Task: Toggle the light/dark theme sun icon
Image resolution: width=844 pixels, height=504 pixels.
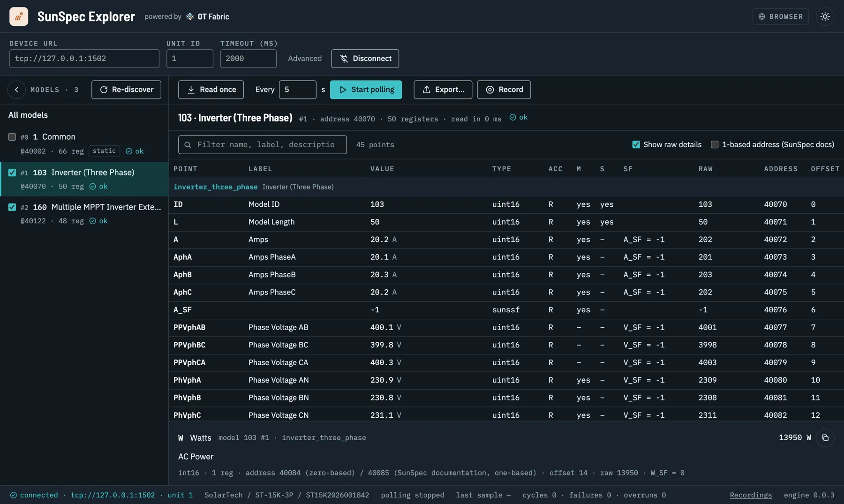Action: pos(825,16)
